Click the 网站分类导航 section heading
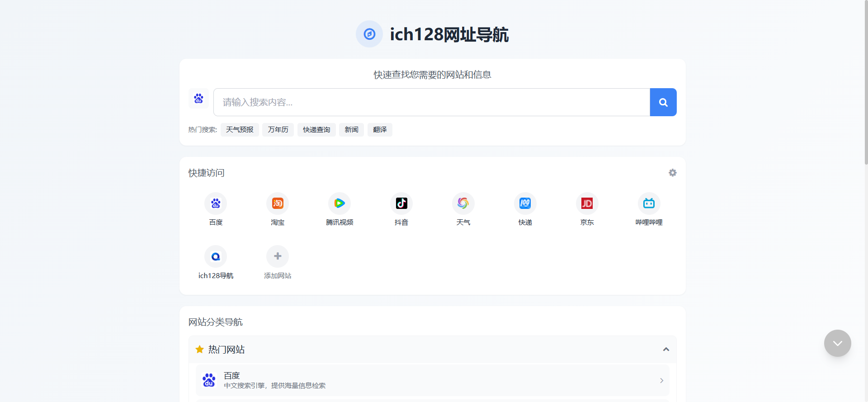 (216, 322)
